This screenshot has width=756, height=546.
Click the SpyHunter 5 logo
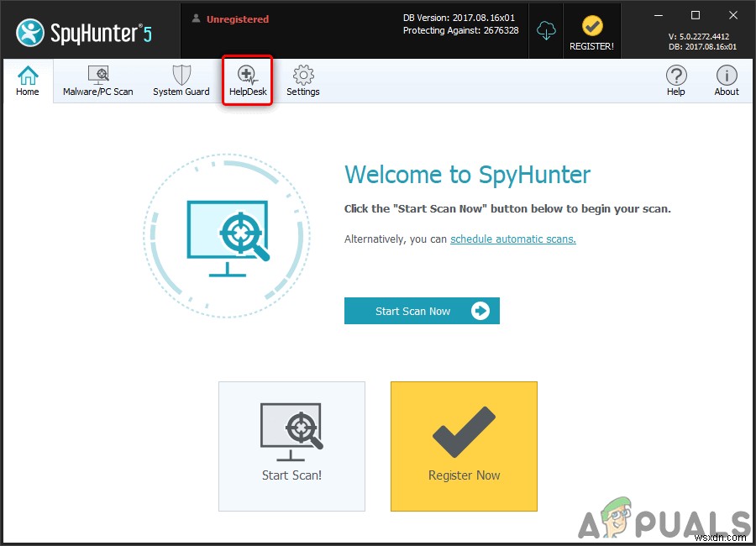(x=84, y=33)
